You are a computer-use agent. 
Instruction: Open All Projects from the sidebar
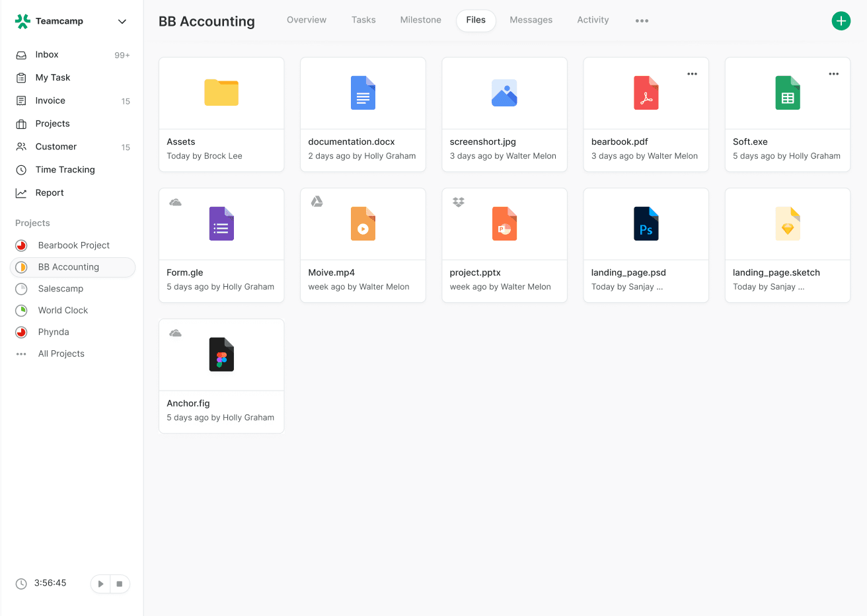pyautogui.click(x=61, y=354)
